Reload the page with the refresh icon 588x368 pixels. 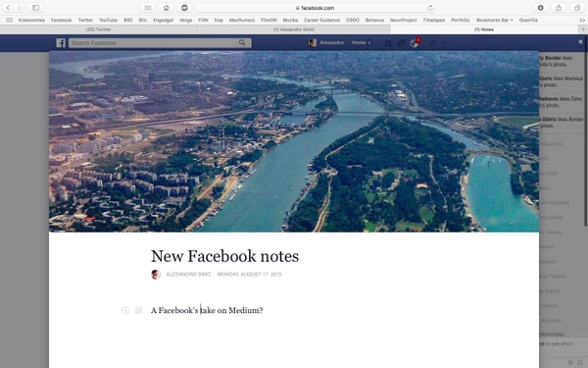(x=430, y=8)
